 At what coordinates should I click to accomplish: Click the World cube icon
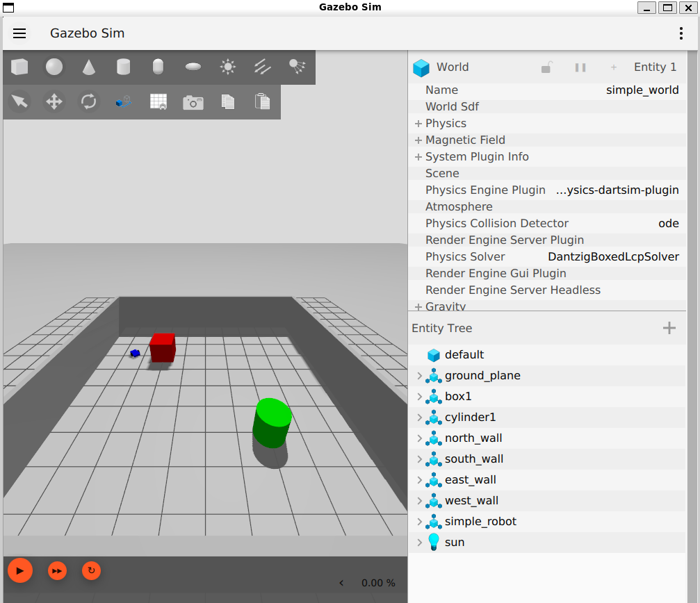pyautogui.click(x=421, y=68)
